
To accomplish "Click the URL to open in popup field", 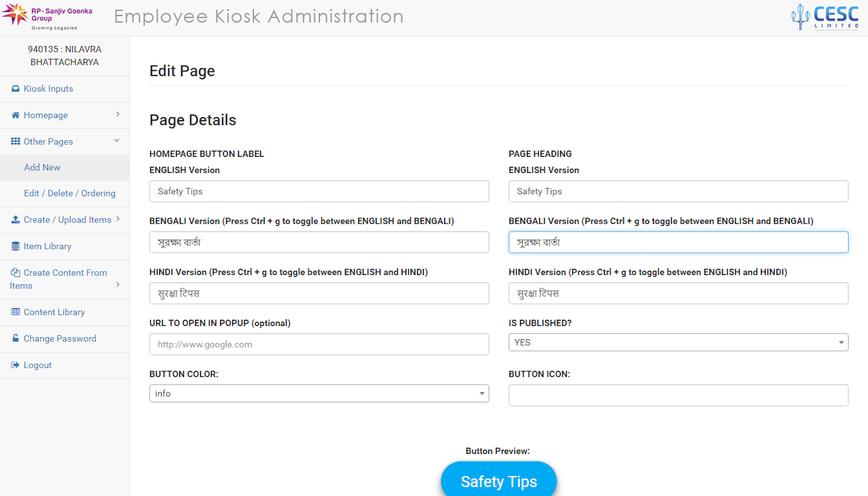I will pos(318,344).
